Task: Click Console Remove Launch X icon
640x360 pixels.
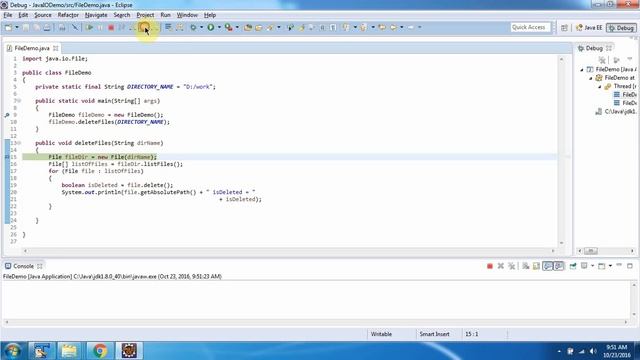Action: (500, 266)
